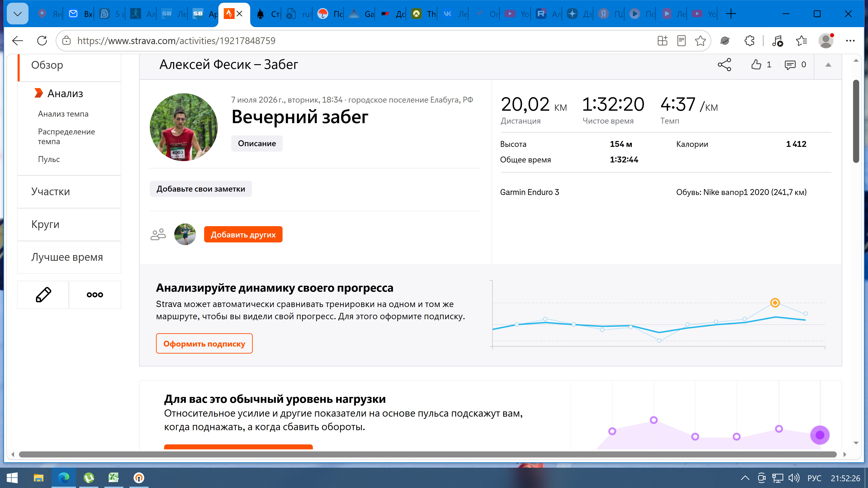Switch to Microsoft Edge in the taskbar
This screenshot has height=488, width=868.
coord(64,478)
